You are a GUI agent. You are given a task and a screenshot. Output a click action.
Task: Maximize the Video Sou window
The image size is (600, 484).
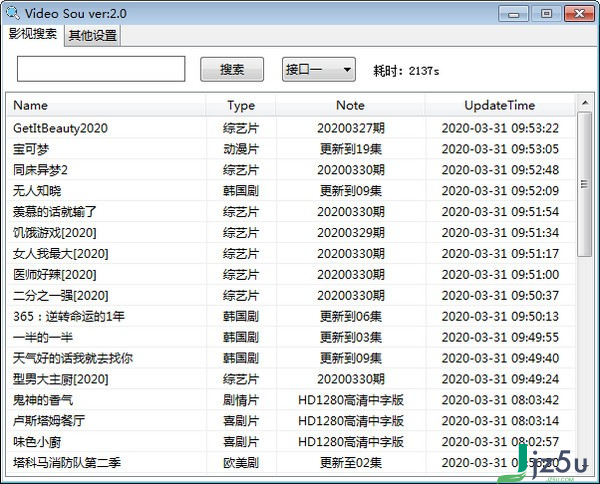click(546, 14)
